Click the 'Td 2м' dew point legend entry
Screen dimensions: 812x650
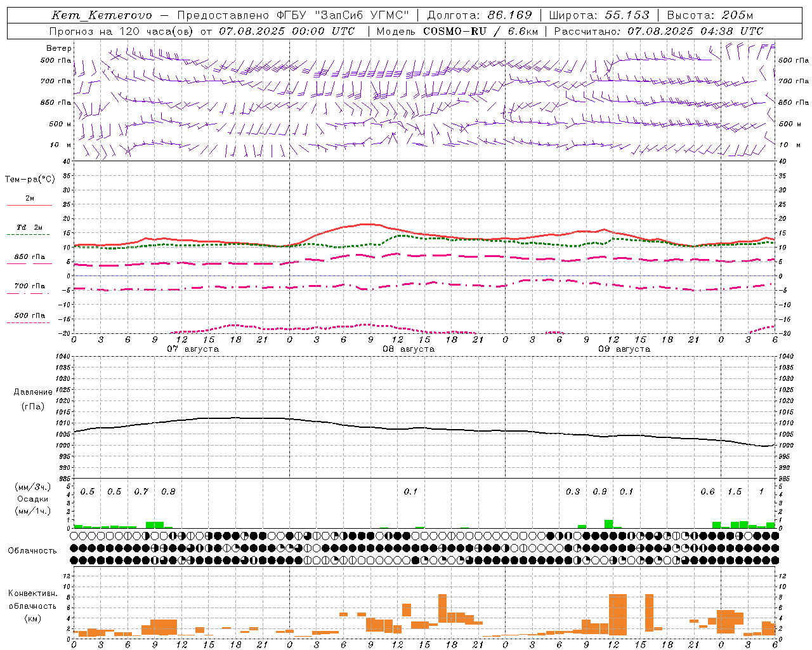click(30, 227)
